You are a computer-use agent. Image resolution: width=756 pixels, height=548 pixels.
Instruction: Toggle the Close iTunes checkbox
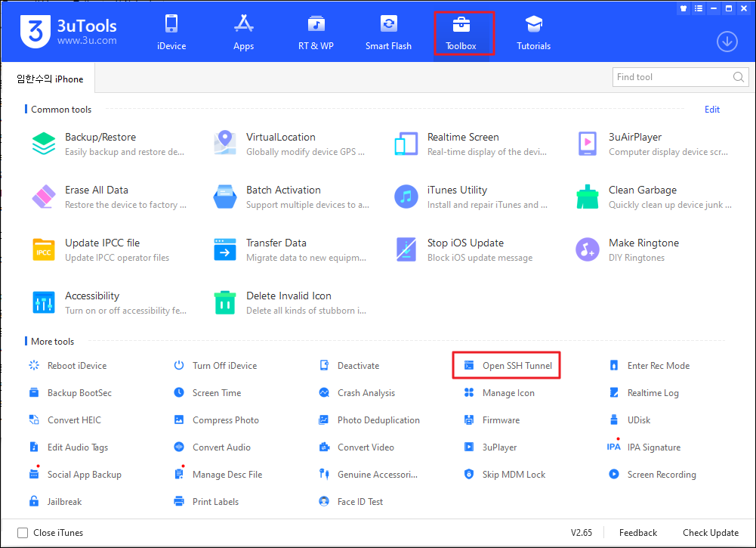point(23,533)
